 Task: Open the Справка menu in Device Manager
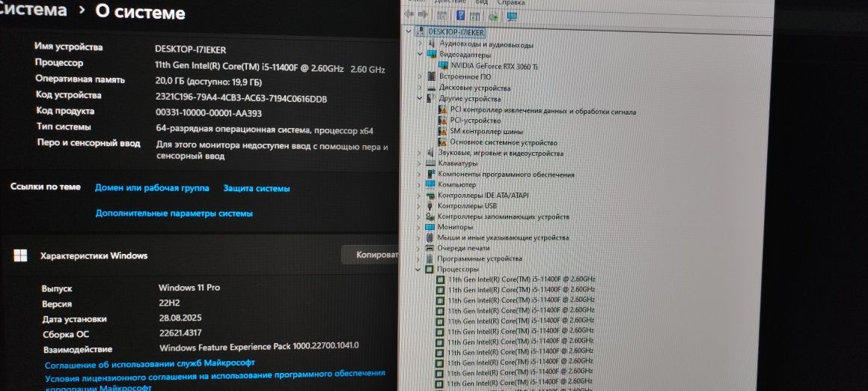[x=511, y=2]
